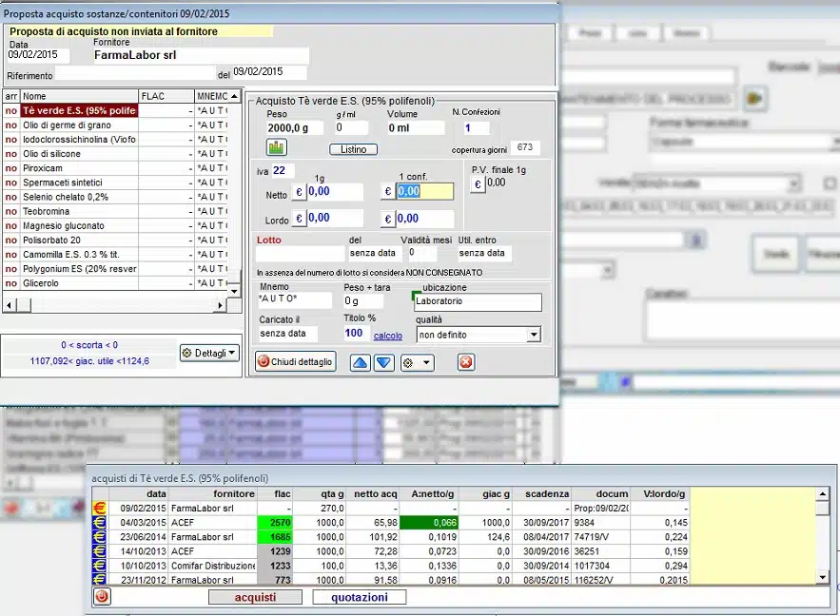Click document number 74719/V cell
This screenshot has width=840, height=616.
click(601, 537)
